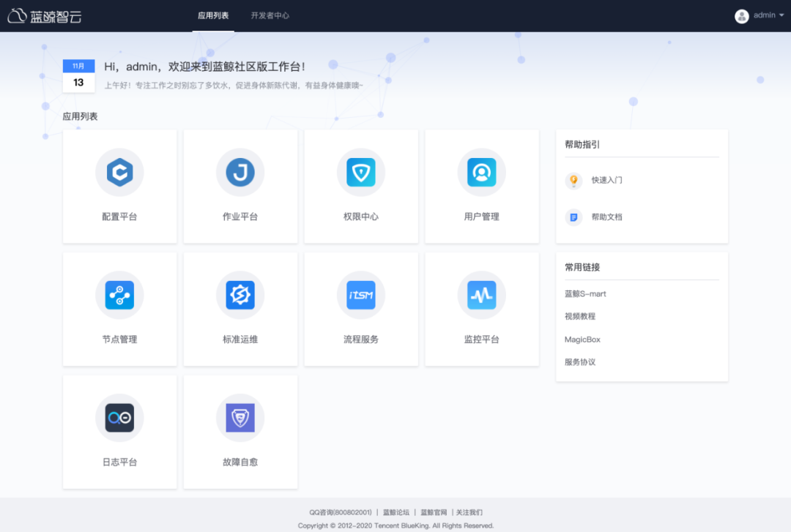Viewport: 791px width, 532px height.
Task: Click the 日志平台 label text
Action: point(119,462)
